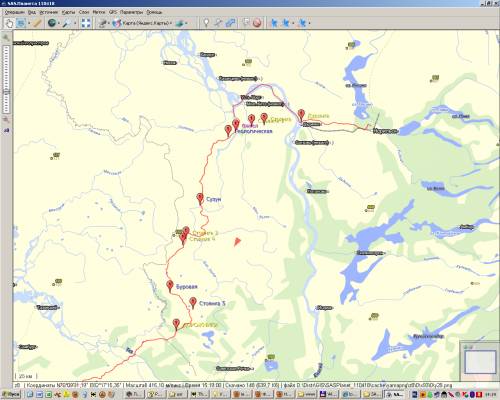Toggle full screen map view
500x400 pixels.
(86, 23)
